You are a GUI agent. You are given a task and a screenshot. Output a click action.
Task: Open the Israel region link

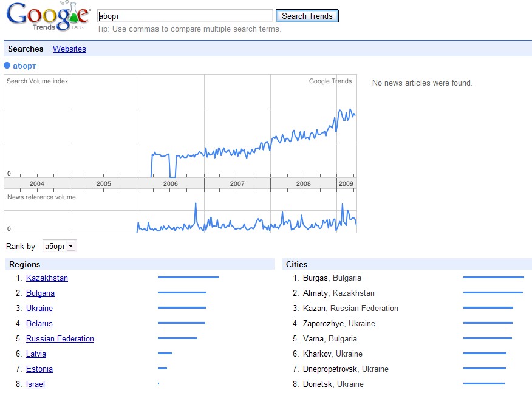(x=35, y=384)
